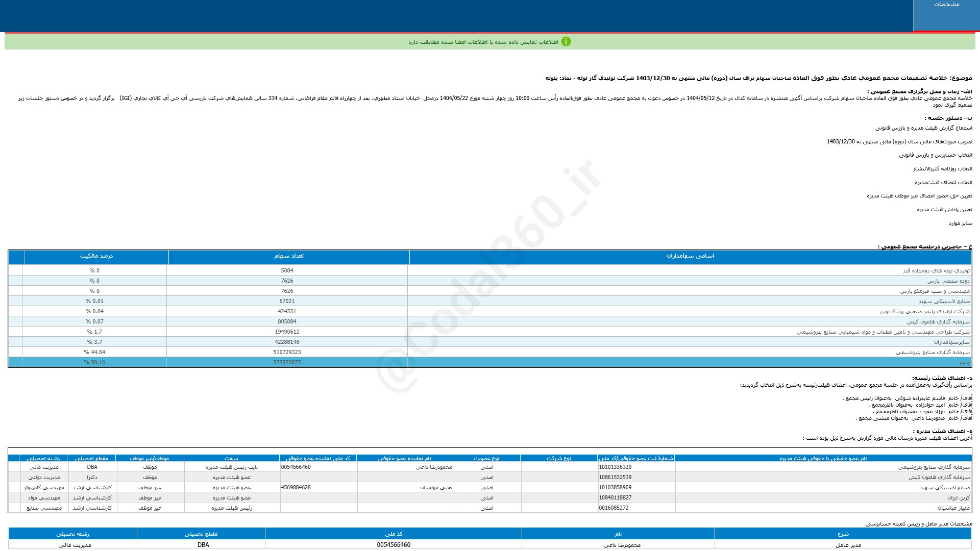The height and width of the screenshot is (551, 980).
Task: Click education level دکترا
Action: pos(92,478)
